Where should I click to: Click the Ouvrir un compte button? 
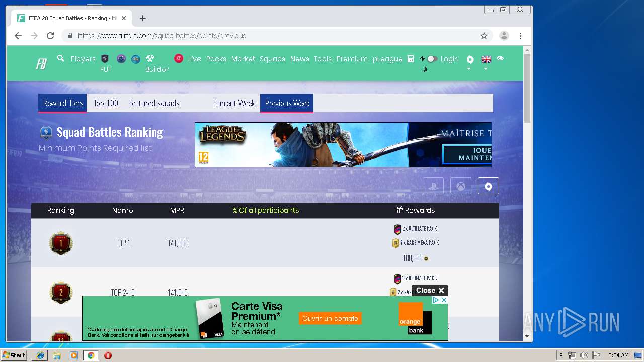(x=331, y=318)
